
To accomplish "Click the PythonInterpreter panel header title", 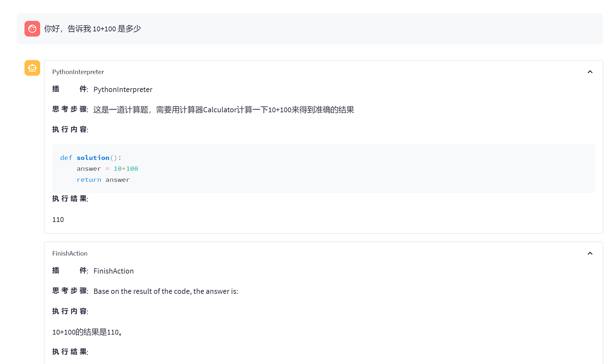I will click(x=78, y=72).
